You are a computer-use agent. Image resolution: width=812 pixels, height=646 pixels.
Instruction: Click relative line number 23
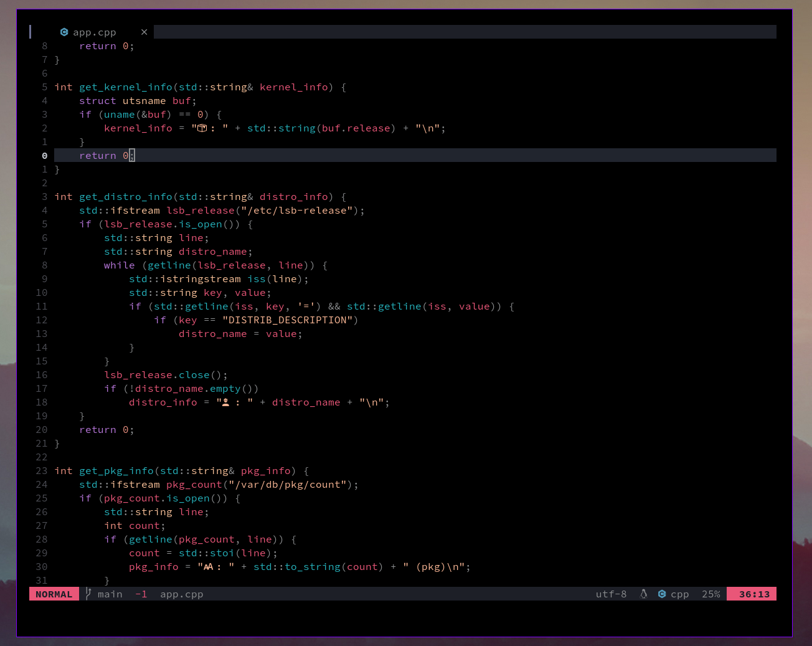(x=42, y=471)
